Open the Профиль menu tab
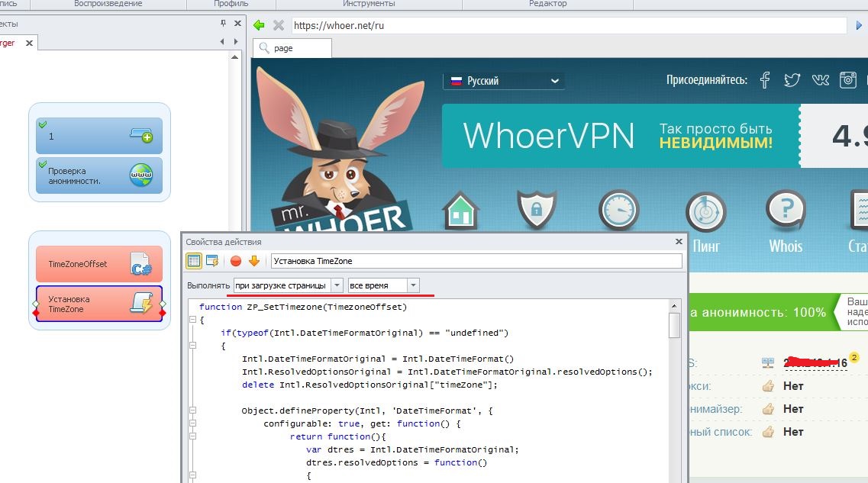 coord(231,4)
